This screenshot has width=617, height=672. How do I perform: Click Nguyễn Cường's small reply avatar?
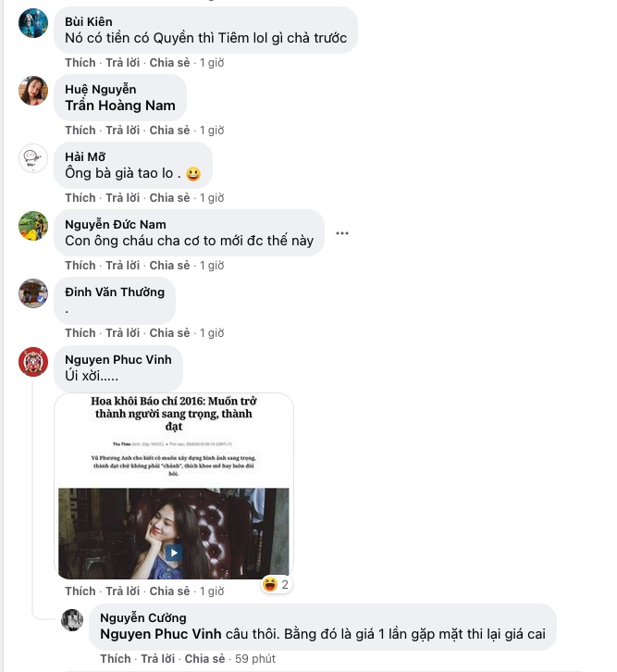coord(72,620)
